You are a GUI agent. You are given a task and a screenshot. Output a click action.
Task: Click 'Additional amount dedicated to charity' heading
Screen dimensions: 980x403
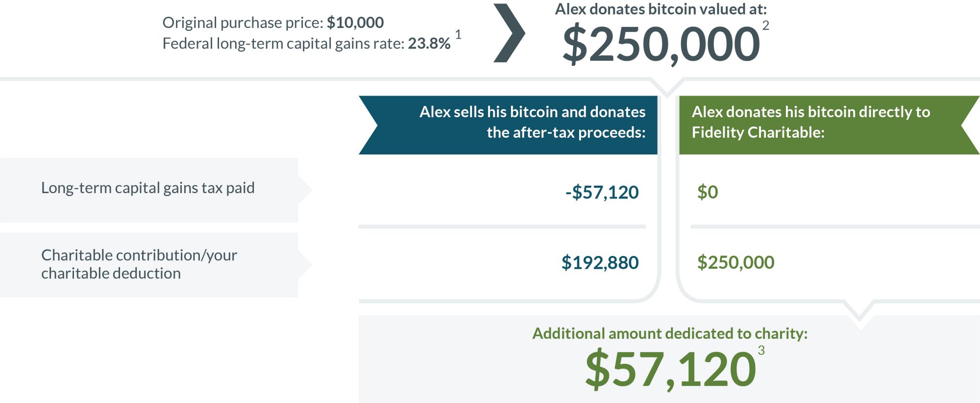670,333
